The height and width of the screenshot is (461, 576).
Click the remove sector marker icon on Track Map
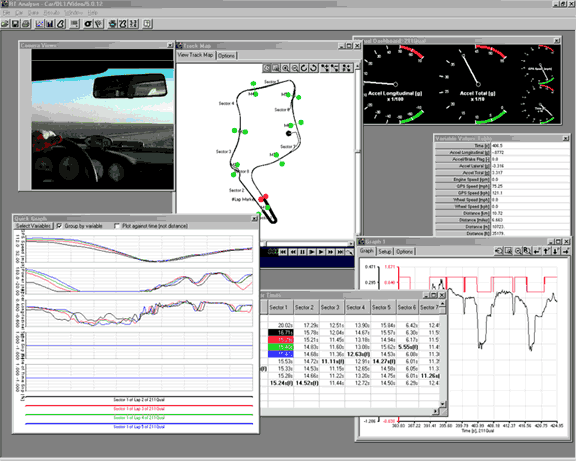pyautogui.click(x=335, y=68)
